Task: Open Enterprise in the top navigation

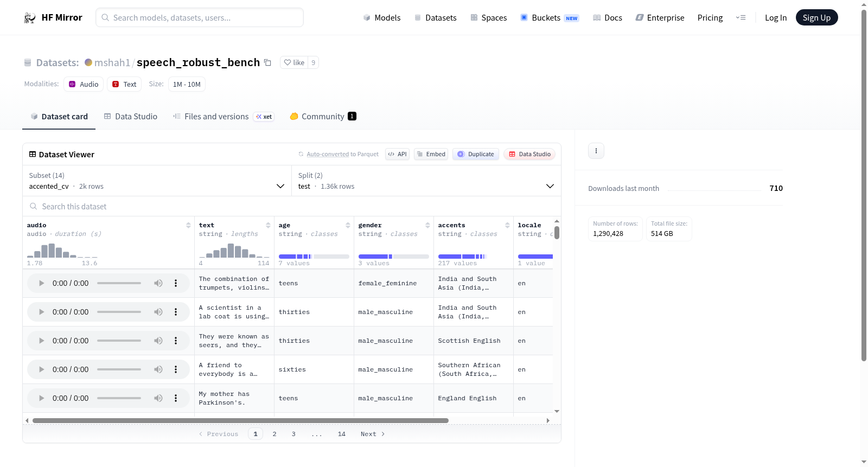Action: (660, 17)
